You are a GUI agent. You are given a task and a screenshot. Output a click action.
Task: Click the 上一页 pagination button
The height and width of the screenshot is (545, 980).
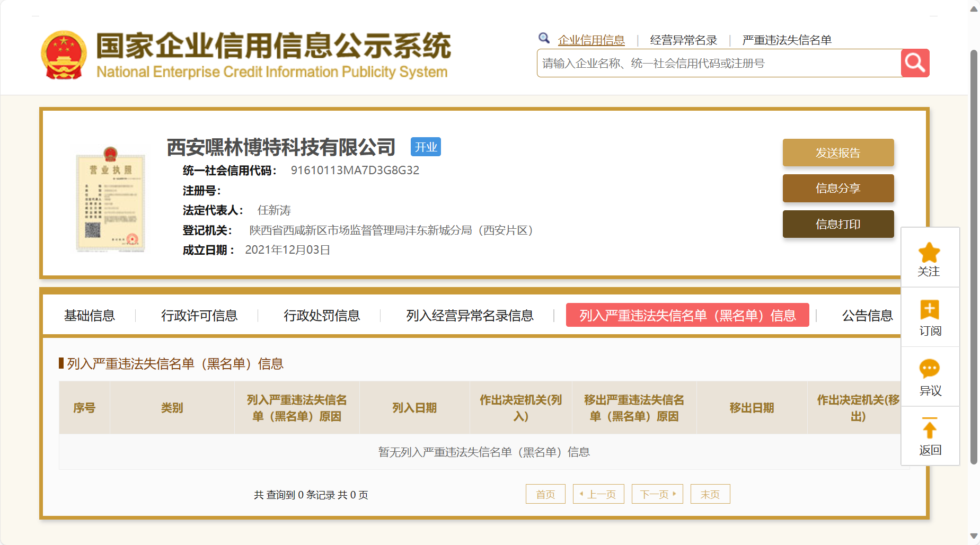[x=598, y=494]
